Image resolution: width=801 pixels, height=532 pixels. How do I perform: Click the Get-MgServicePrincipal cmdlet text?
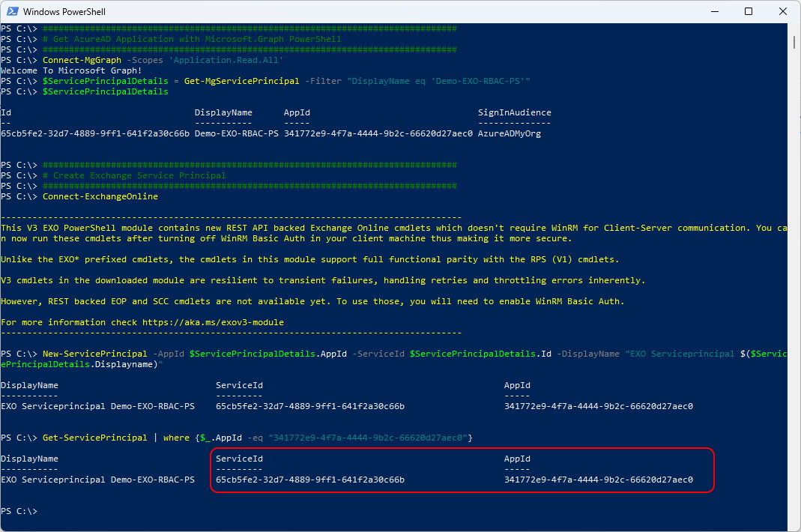coord(241,81)
